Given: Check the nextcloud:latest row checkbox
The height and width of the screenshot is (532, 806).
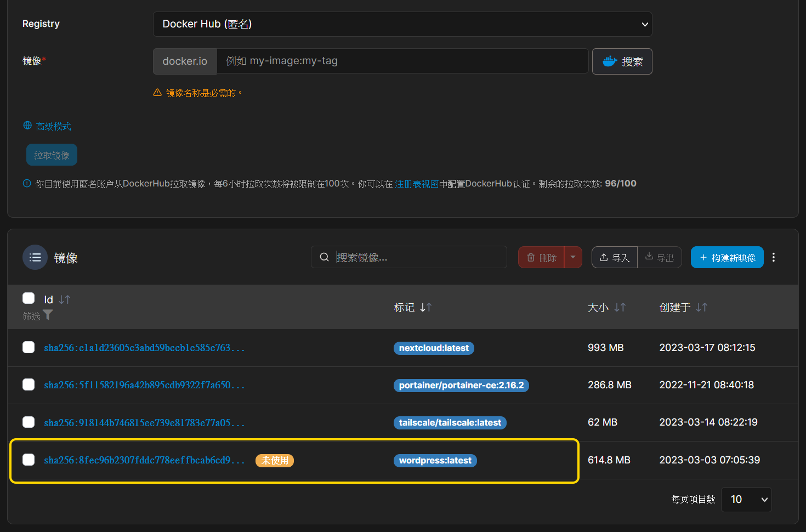Looking at the screenshot, I should click(29, 347).
